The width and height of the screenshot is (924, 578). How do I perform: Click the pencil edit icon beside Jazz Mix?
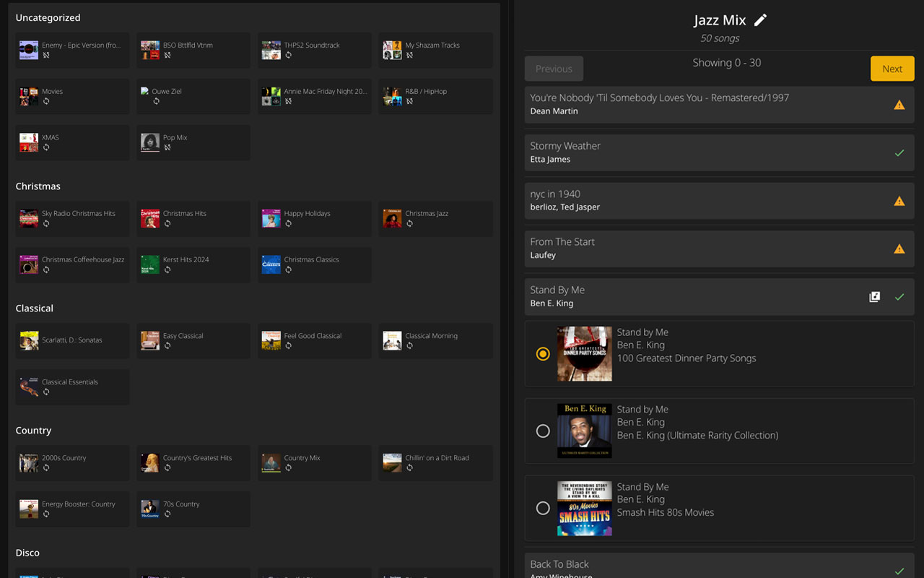[760, 20]
